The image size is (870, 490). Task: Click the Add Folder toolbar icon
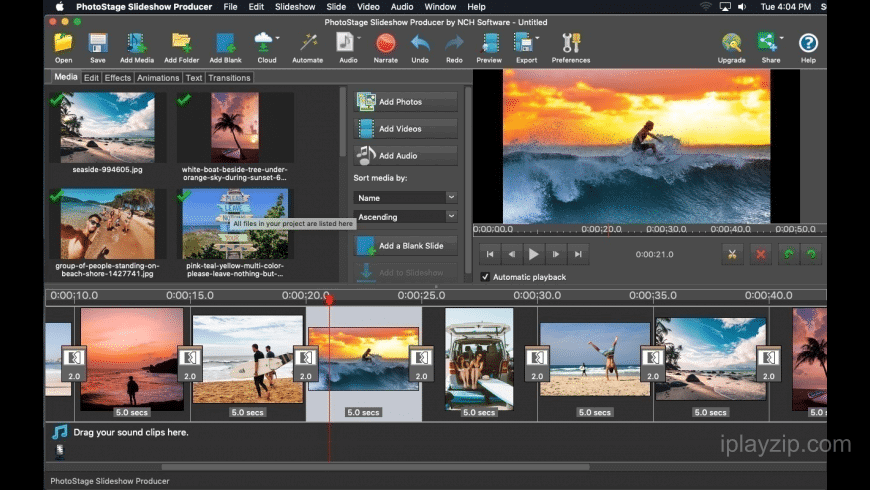(x=181, y=48)
